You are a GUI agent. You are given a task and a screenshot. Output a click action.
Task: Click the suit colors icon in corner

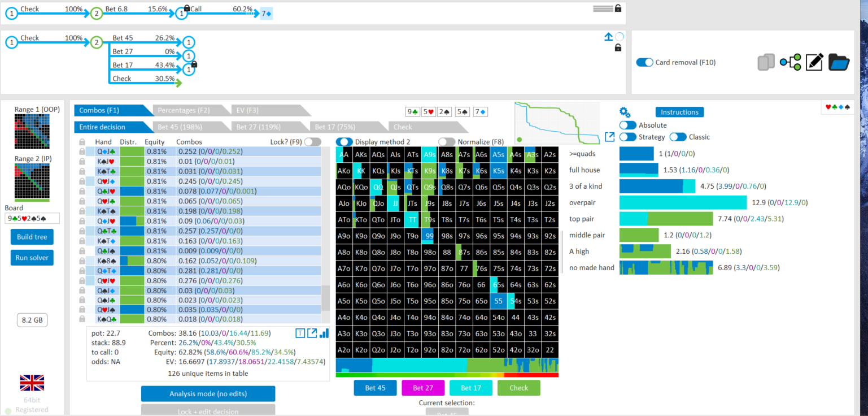[x=838, y=107]
